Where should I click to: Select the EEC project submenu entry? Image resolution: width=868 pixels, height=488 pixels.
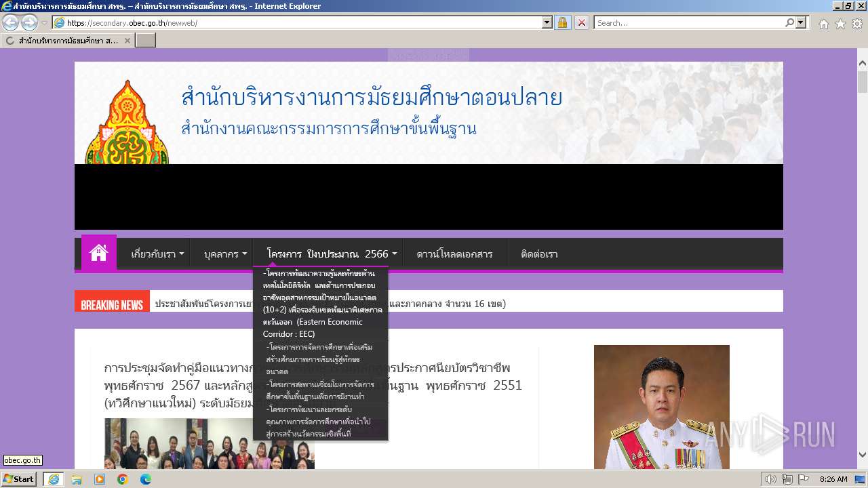point(321,304)
